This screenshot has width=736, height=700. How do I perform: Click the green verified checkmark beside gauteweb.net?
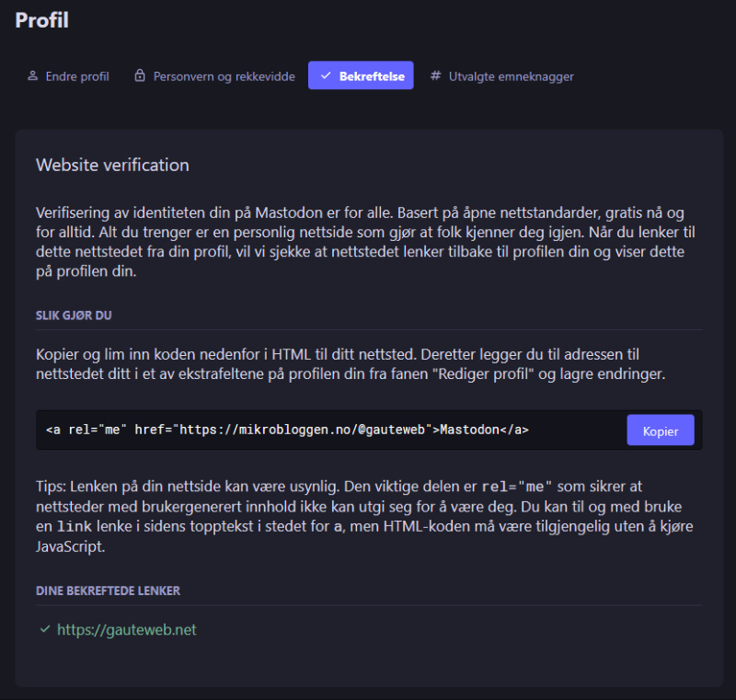tap(44, 630)
